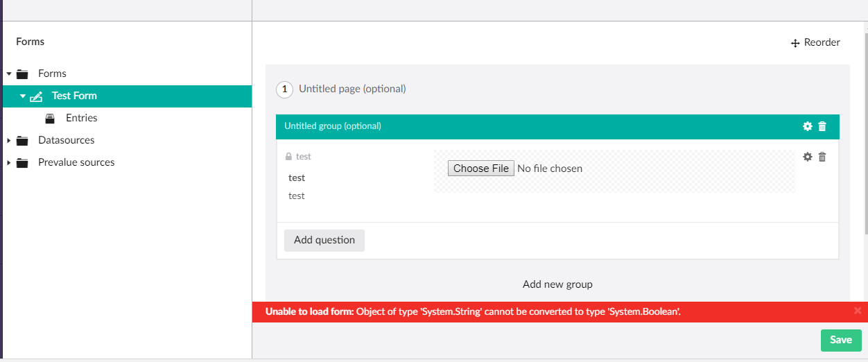Dismiss the red error notification
This screenshot has width=868, height=362.
click(858, 311)
